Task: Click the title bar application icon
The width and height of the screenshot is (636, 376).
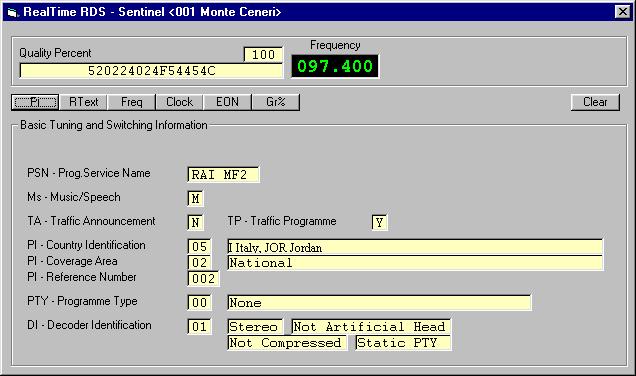Action: click(13, 13)
